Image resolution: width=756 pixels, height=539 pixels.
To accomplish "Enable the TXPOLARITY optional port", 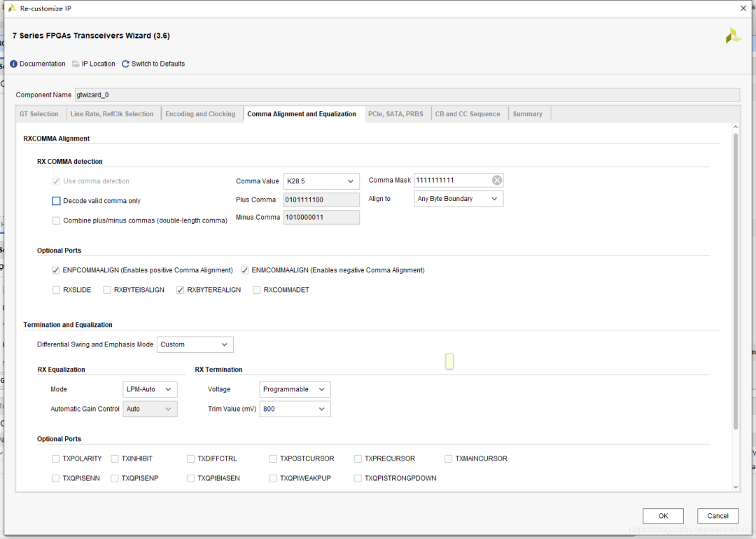I will tap(56, 459).
